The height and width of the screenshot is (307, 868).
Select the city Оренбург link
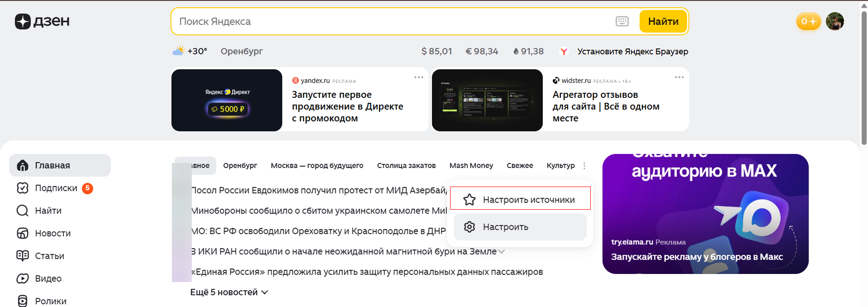click(x=242, y=51)
